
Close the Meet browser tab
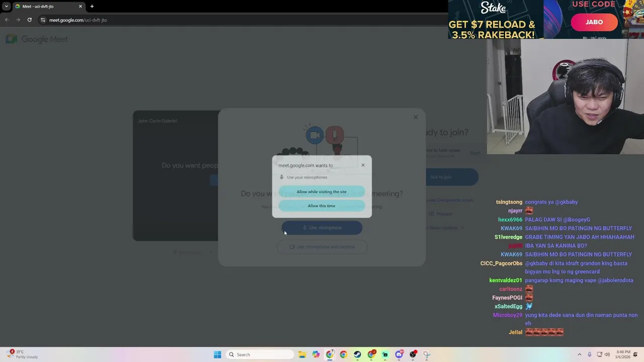80,7
